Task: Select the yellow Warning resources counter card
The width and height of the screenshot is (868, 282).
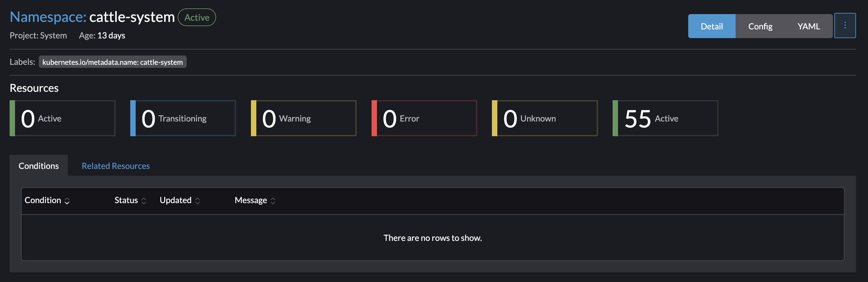Action: 303,118
